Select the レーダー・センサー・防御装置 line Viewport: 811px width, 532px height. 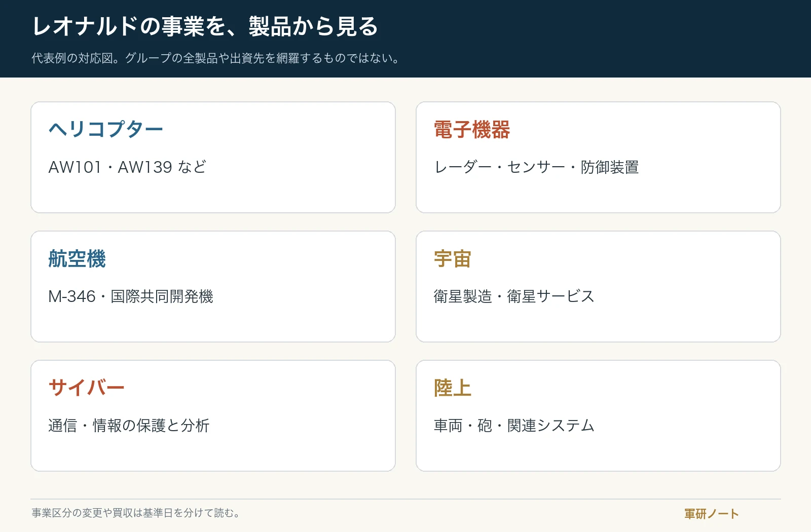pyautogui.click(x=536, y=167)
